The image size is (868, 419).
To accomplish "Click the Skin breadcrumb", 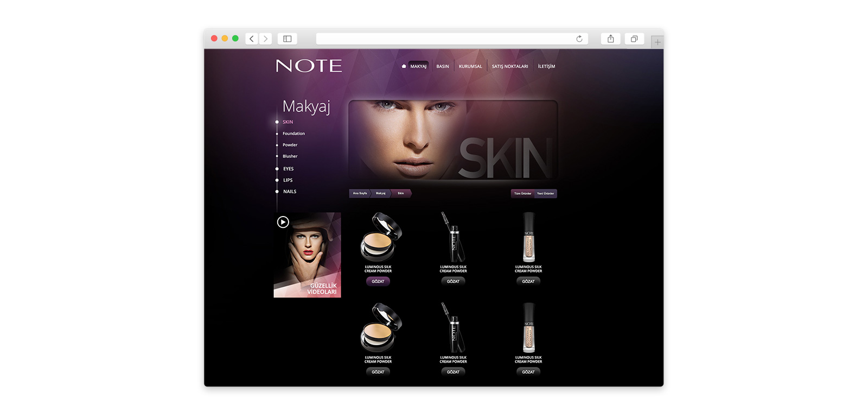I will [x=401, y=193].
